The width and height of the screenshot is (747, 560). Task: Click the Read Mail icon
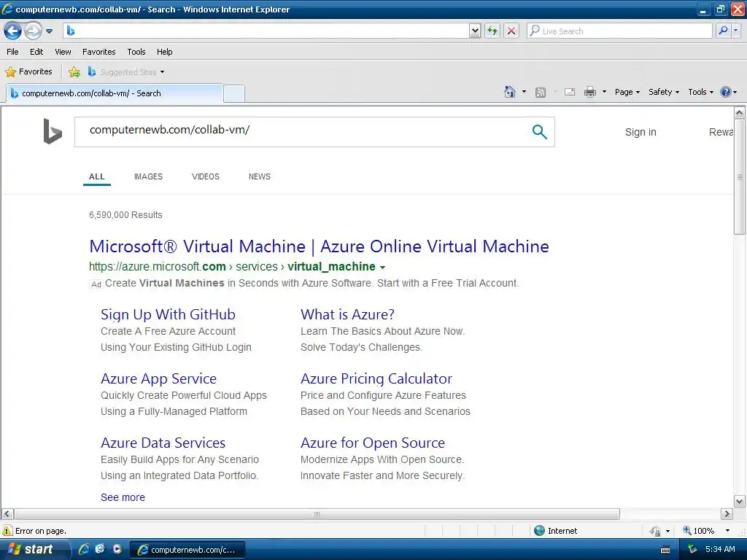pos(570,92)
